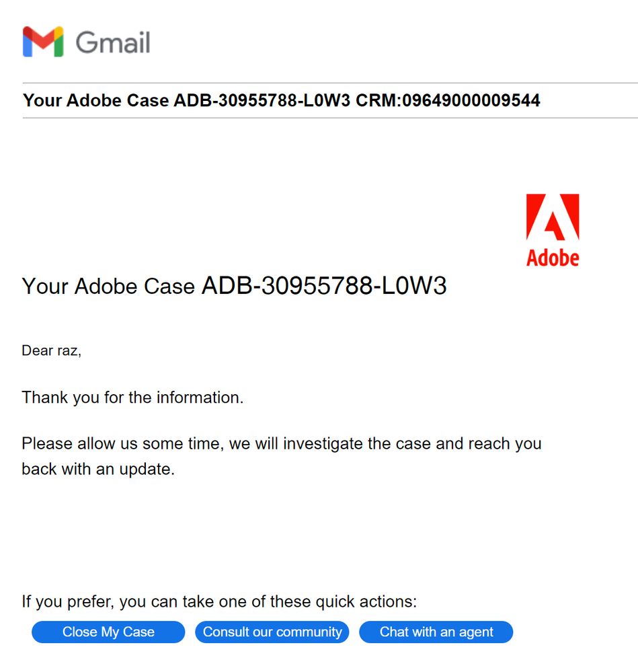Click "back with an update." text

click(98, 469)
